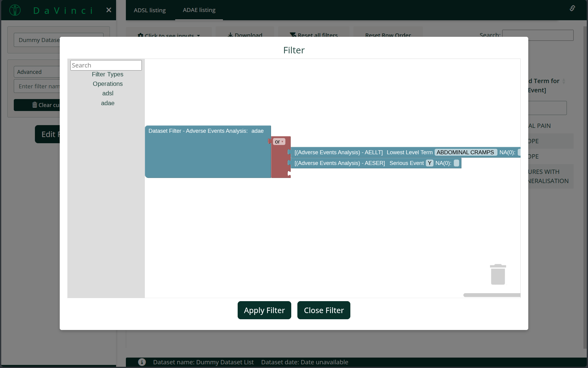Viewport: 588px width, 368px height.
Task: Close the sidebar with X icon
Action: click(109, 10)
